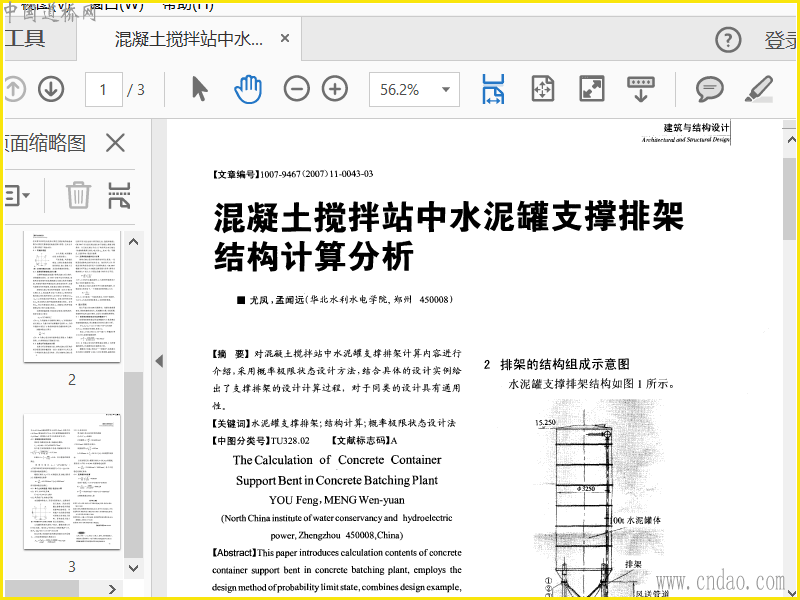Click thumbnail panel horizontal scroll right arrow
This screenshot has height=600, width=800.
click(112, 589)
